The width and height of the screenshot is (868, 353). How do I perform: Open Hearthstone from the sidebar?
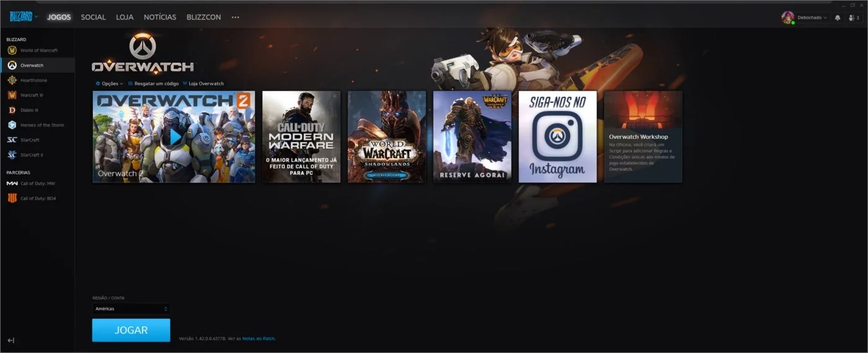37,80
